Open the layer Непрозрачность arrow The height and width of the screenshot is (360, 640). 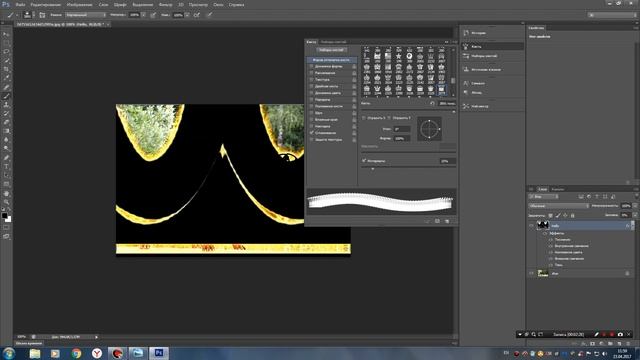point(635,206)
